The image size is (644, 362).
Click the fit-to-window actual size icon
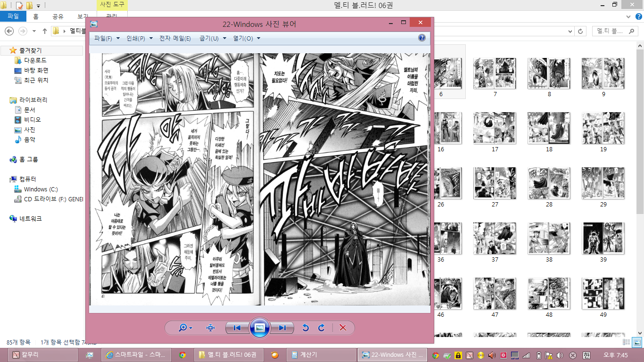(210, 328)
